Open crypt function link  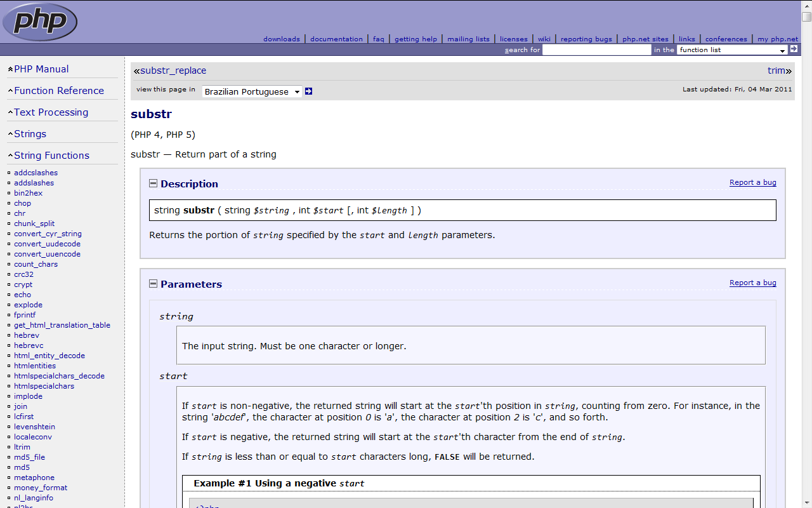23,284
